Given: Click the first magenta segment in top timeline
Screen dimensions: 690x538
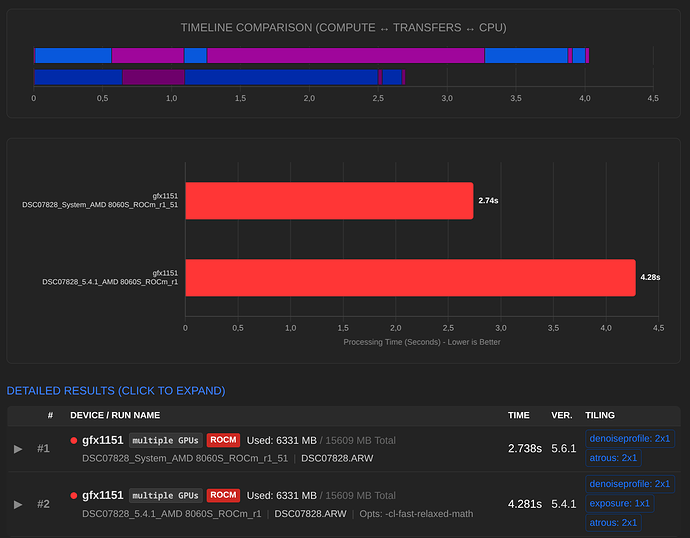Looking at the screenshot, I should 147,55.
